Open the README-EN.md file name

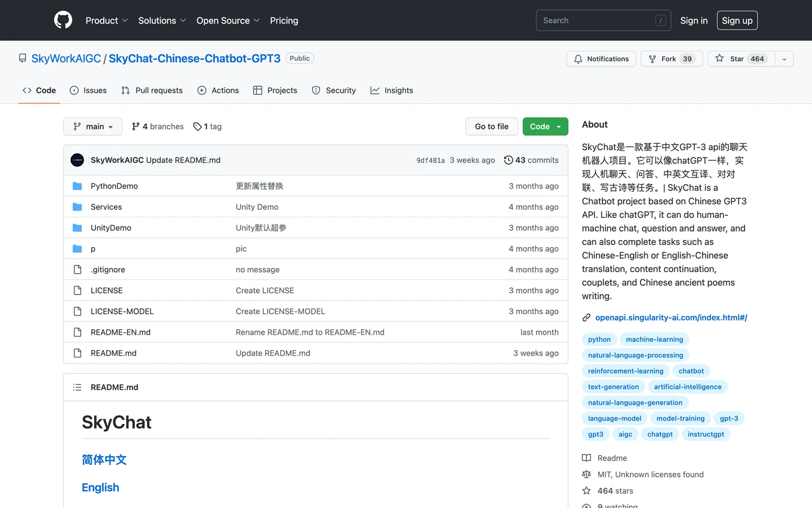121,332
